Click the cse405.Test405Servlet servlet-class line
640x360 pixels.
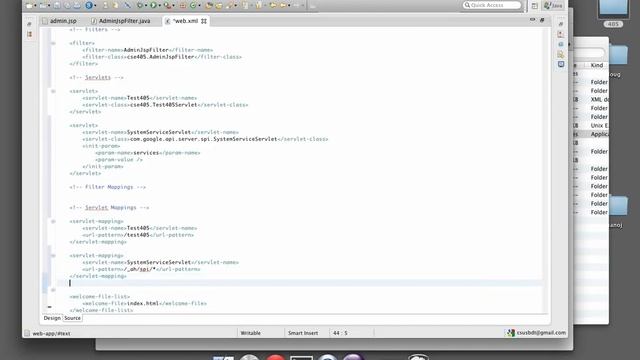click(165, 105)
